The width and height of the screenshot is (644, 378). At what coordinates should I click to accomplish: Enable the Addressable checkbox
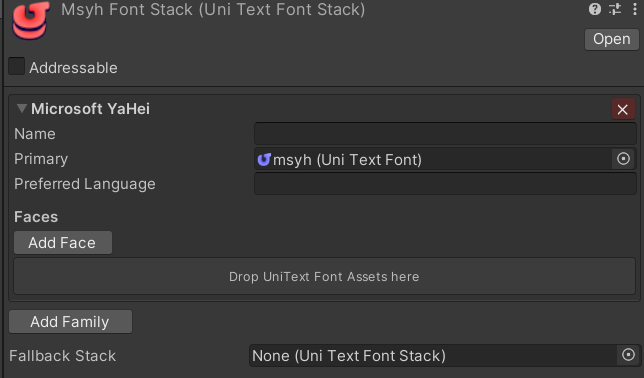tap(16, 66)
